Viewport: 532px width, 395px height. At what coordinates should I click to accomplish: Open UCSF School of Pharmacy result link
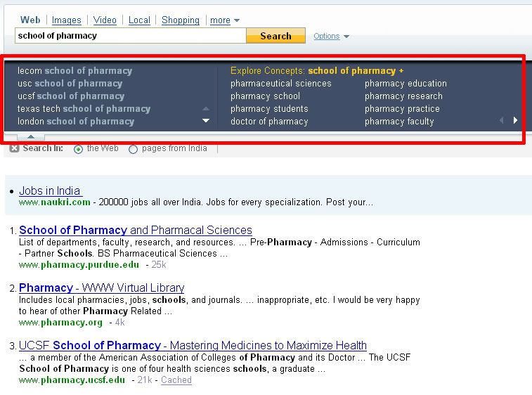pos(193,346)
